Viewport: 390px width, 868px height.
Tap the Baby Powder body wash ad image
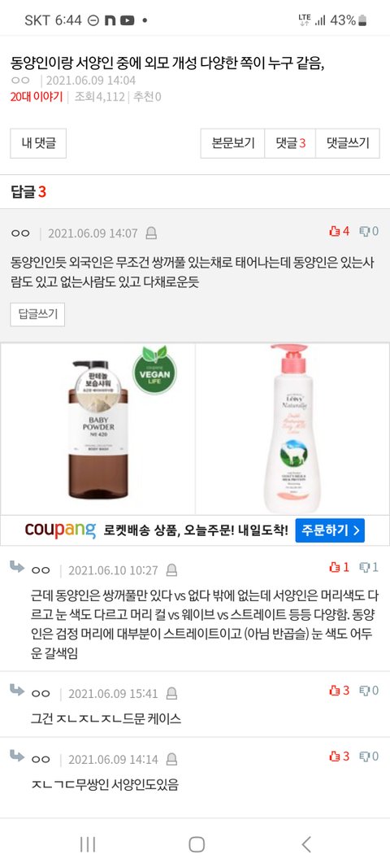(98, 429)
